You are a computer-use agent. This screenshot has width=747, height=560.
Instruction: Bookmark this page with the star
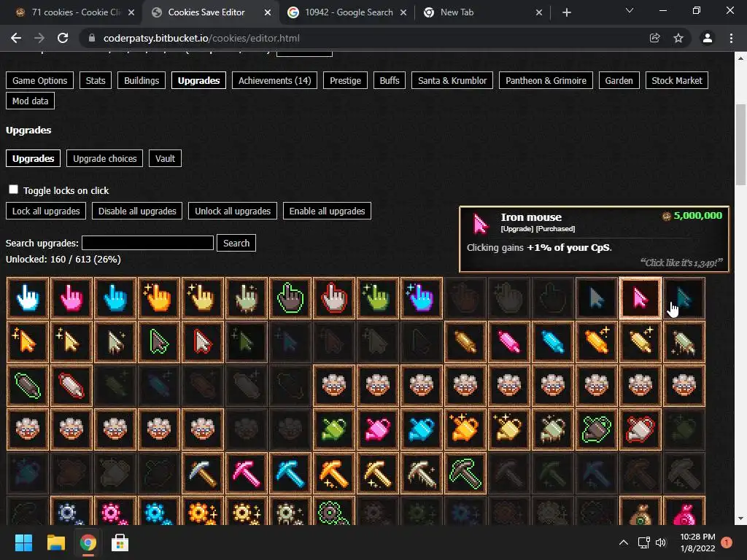[x=678, y=38]
